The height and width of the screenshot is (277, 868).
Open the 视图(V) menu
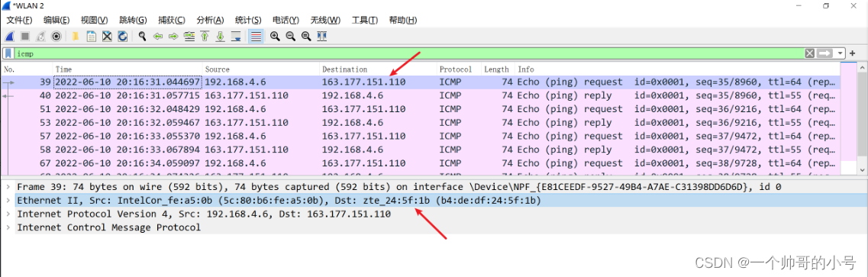[94, 21]
